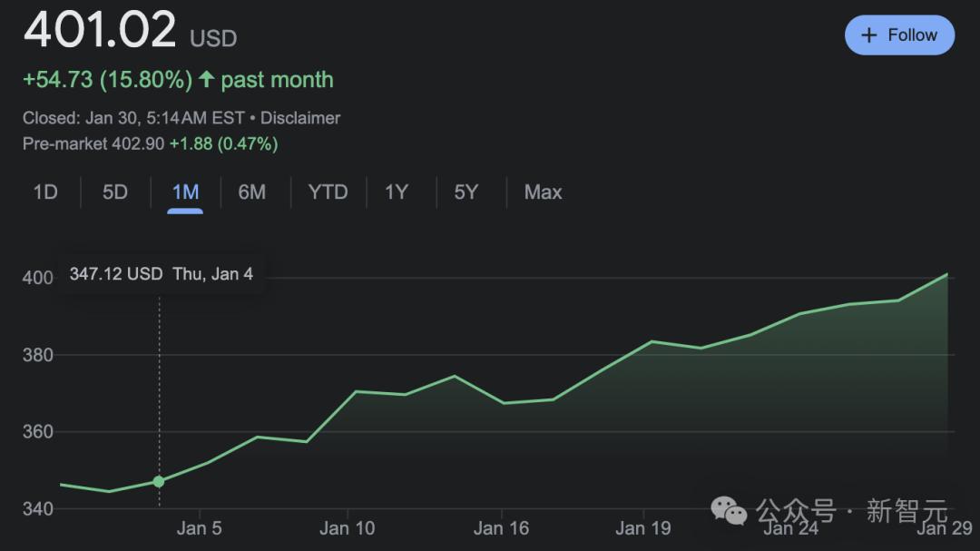The height and width of the screenshot is (551, 980).
Task: Click the Pre-market 402.90 price line
Action: (x=150, y=143)
